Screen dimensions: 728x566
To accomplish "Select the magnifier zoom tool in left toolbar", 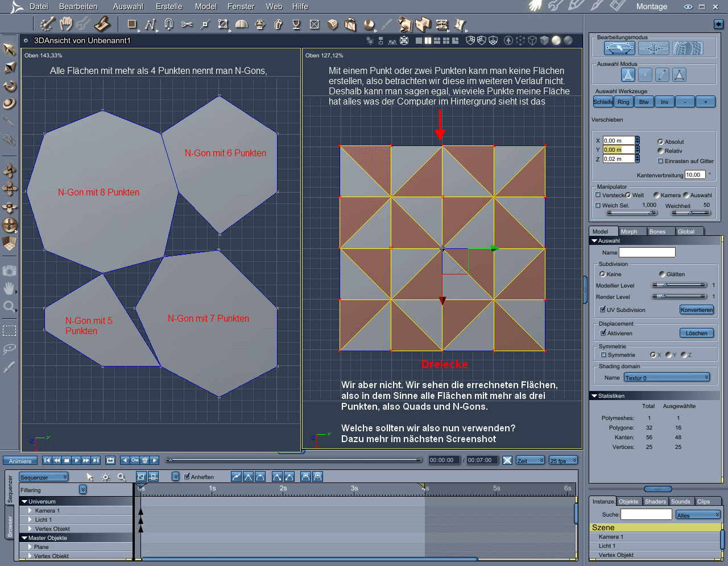I will tap(9, 307).
